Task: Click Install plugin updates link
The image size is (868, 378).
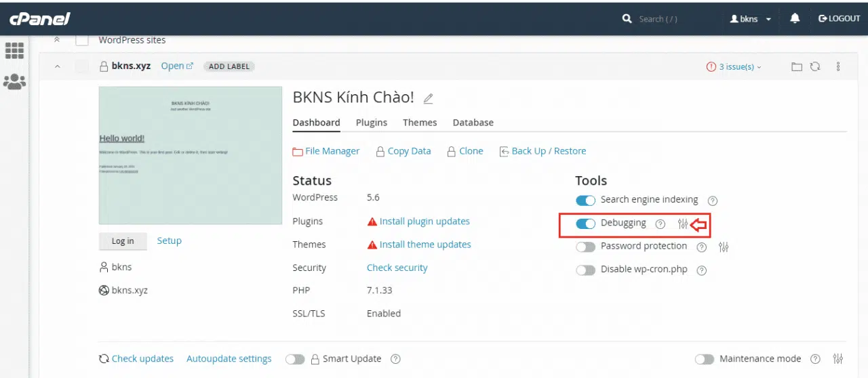Action: tap(424, 222)
